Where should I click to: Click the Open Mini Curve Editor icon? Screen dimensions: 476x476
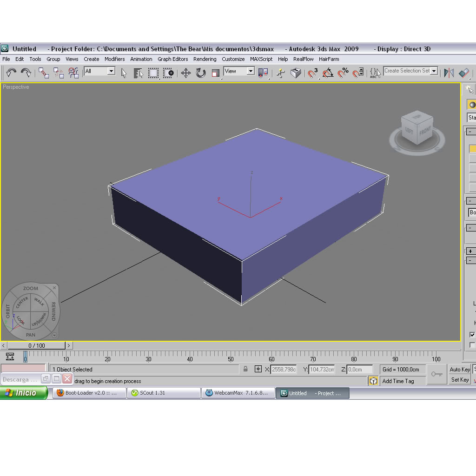tap(10, 357)
